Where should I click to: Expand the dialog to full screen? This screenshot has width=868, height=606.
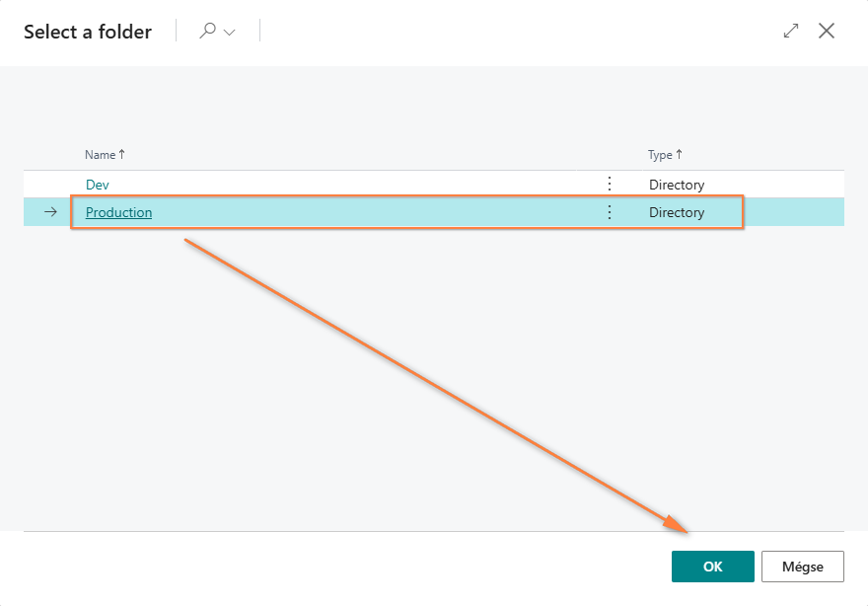point(791,31)
